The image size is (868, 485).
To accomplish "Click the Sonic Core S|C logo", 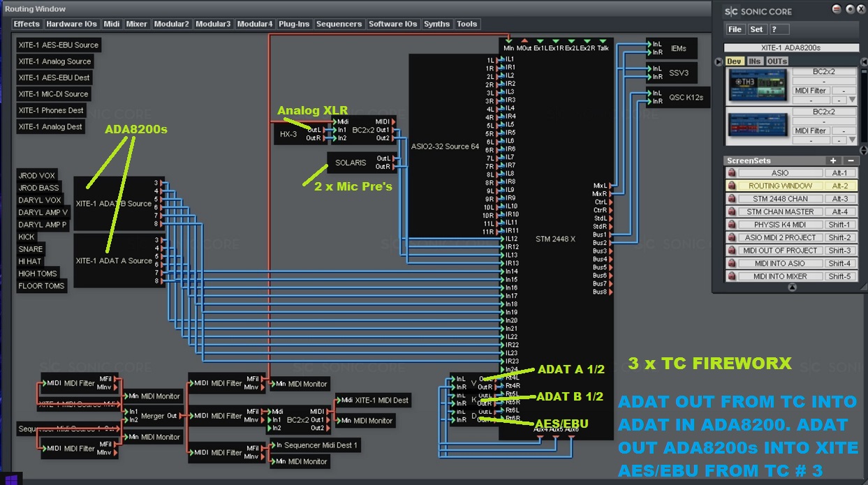I will 731,11.
